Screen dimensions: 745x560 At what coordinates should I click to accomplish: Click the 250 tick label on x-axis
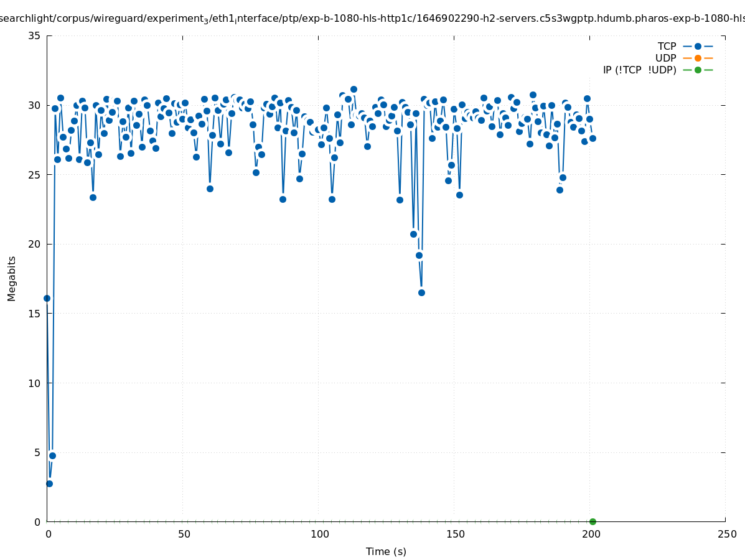coord(726,534)
